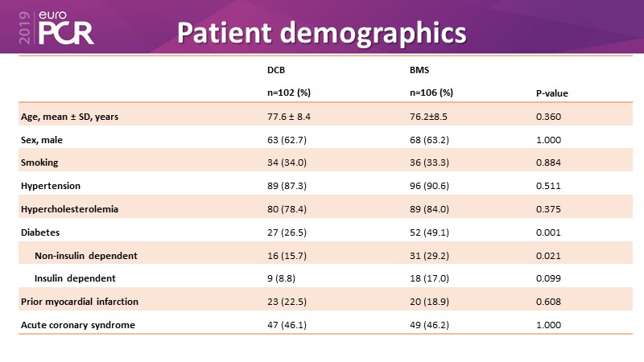The width and height of the screenshot is (644, 362).
Task: Click the Diabetes P-value 0.001 cell
Action: (549, 232)
